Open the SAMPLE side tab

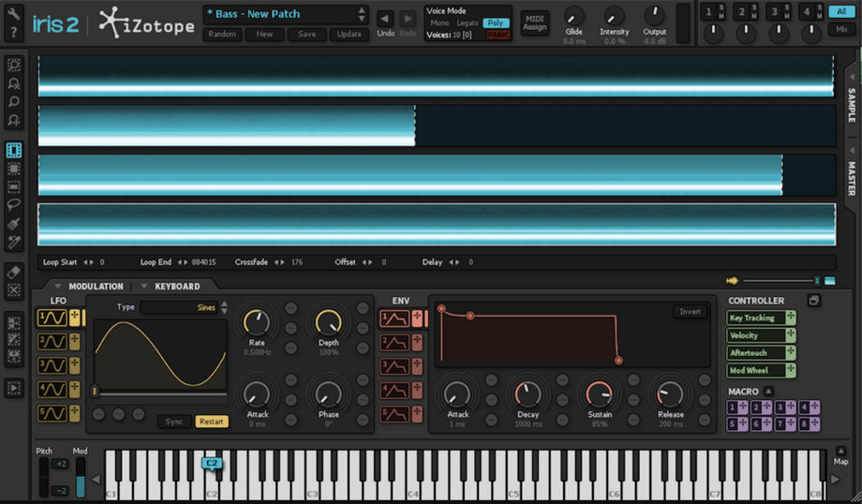click(851, 105)
